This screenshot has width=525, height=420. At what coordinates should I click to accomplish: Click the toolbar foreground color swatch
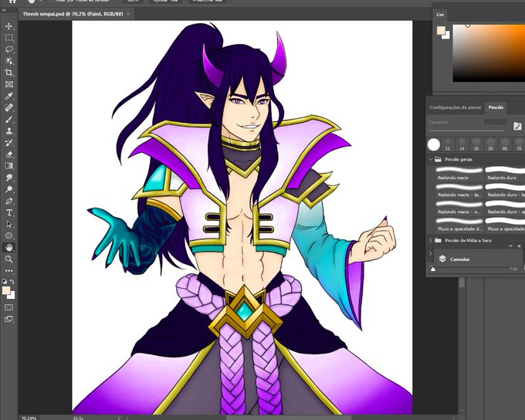[x=6, y=290]
